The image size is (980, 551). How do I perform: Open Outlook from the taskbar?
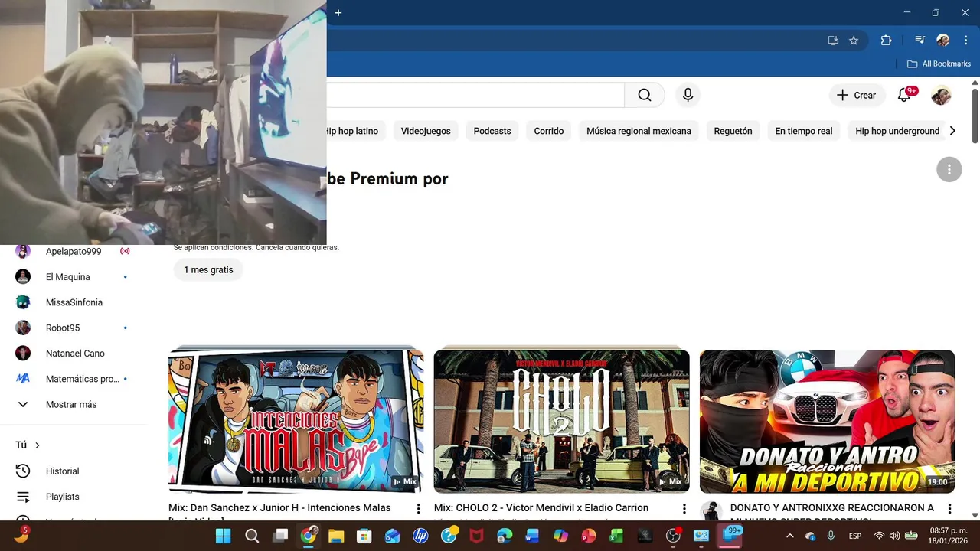tap(393, 536)
